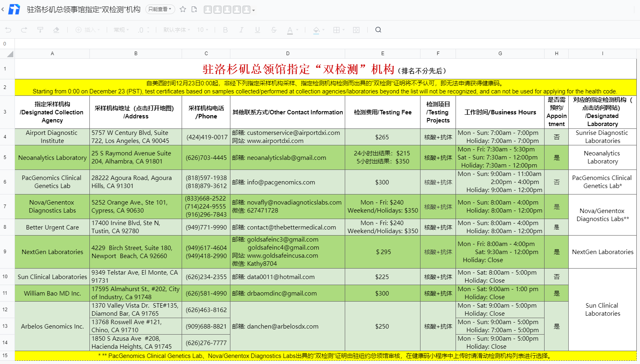This screenshot has width=640, height=364.
Task: Click the Sunrise Diagnostic Laboratories link
Action: pos(602,137)
